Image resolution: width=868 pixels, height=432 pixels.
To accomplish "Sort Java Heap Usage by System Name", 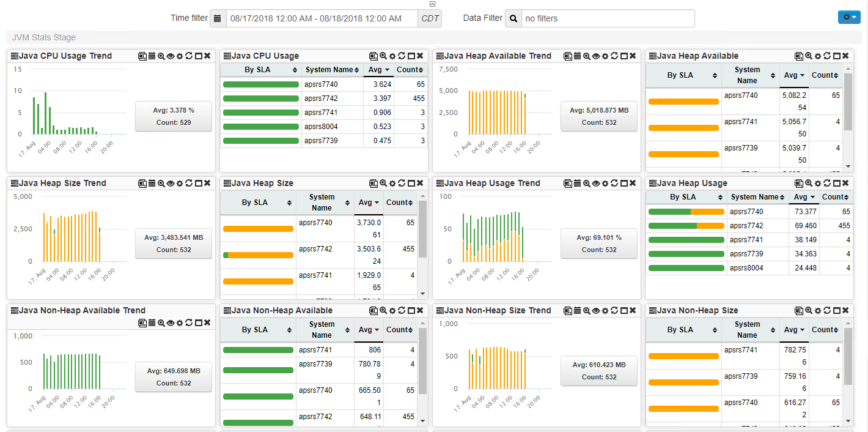I will (758, 197).
